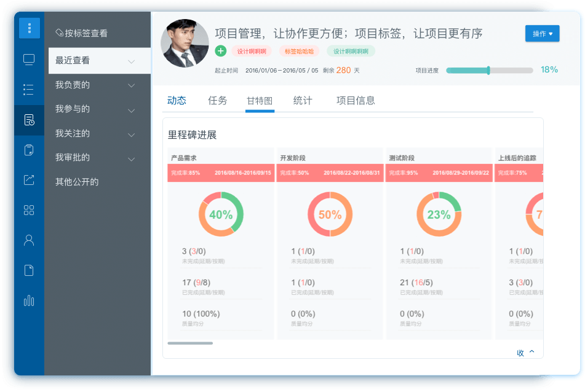
Task: Open the task list icon in sidebar
Action: 29,90
